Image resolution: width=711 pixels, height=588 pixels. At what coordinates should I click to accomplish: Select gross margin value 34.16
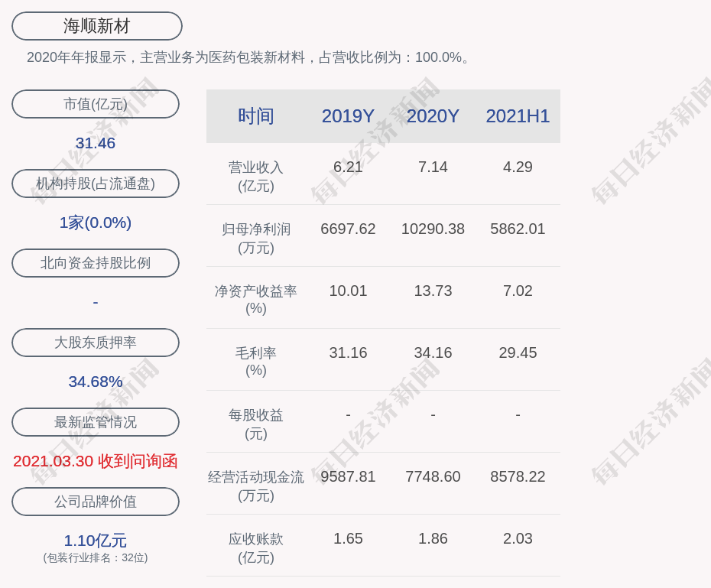pos(433,352)
